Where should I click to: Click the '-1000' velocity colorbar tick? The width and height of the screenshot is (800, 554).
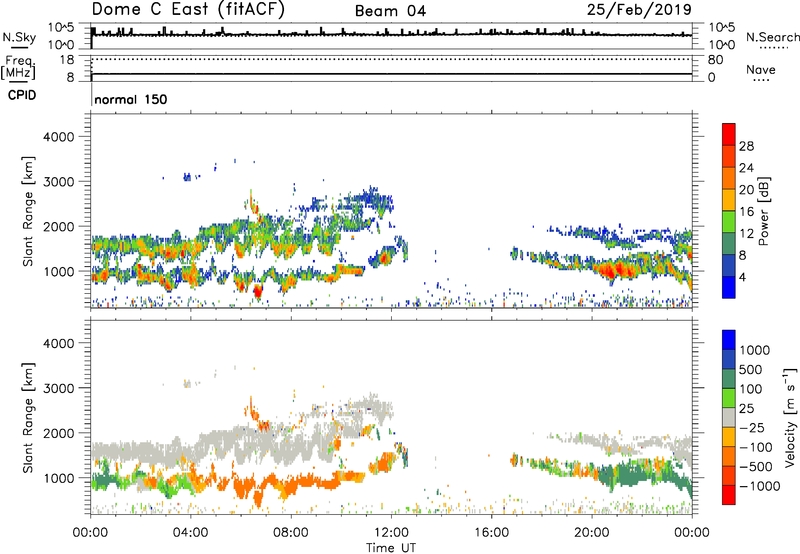tap(759, 486)
